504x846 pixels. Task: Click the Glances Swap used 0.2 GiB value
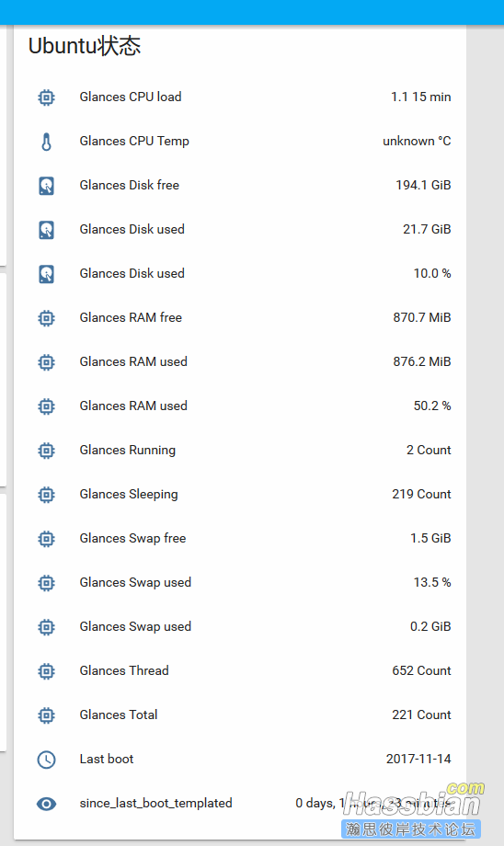[x=430, y=627]
